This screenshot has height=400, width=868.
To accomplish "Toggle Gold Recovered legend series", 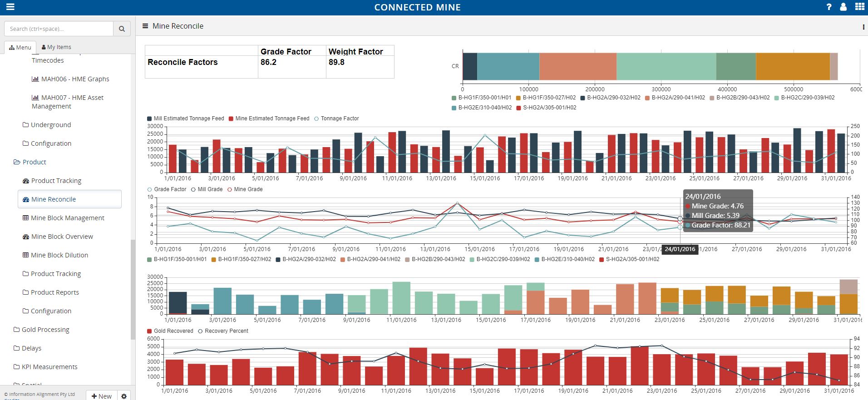I will coord(170,331).
